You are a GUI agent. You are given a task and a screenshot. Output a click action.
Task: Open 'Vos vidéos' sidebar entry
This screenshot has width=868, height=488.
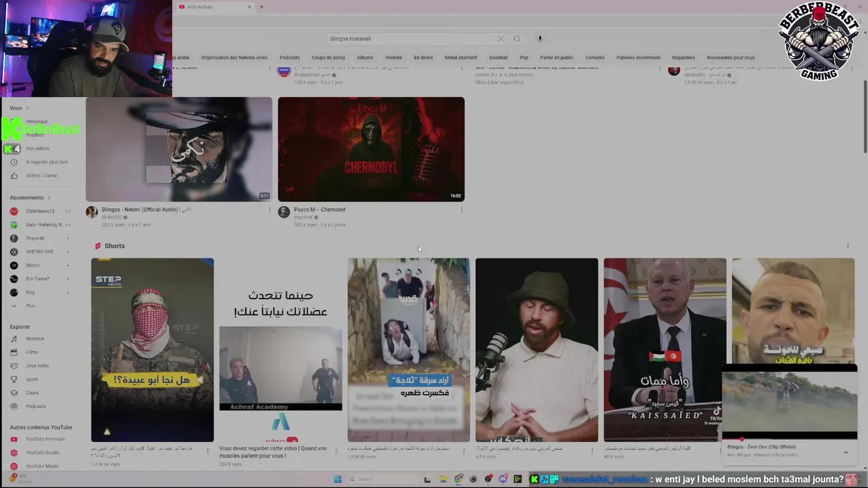coord(37,148)
